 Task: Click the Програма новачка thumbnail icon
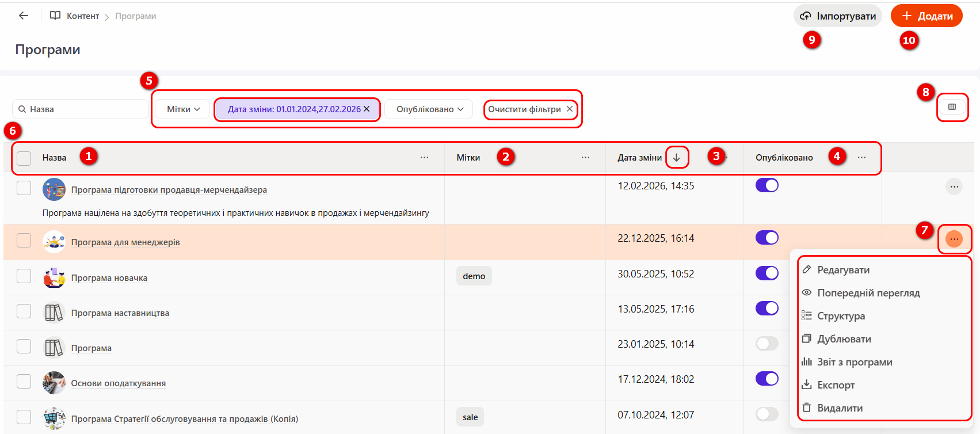(54, 278)
